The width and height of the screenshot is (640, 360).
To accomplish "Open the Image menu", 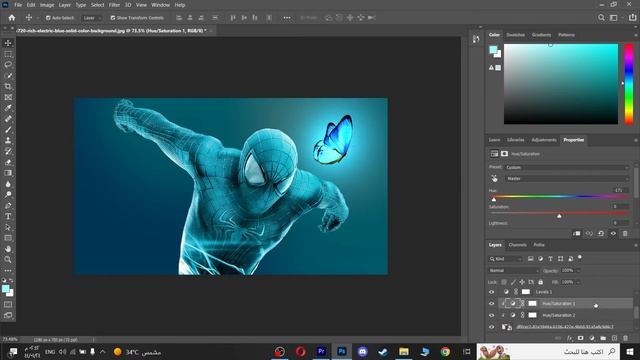I will [x=47, y=5].
